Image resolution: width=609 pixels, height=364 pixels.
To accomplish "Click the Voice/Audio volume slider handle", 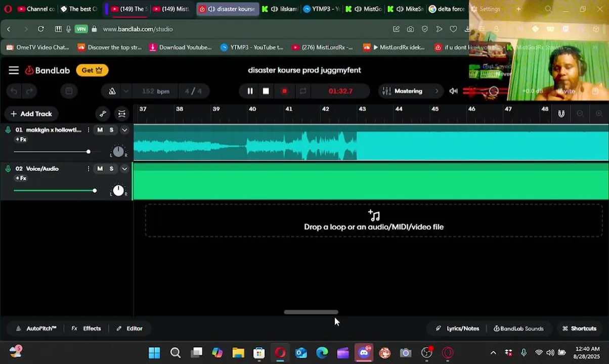I will 95,191.
